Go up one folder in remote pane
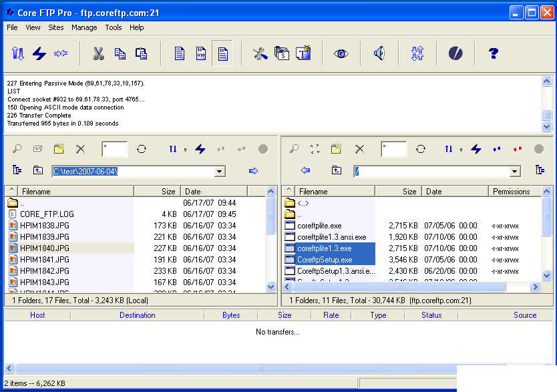This screenshot has height=392, width=557. (337, 170)
